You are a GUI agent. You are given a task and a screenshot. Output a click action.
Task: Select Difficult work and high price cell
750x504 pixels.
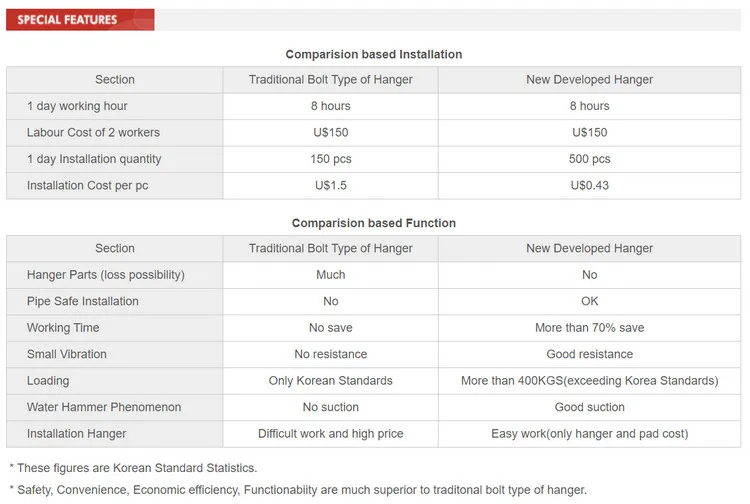[x=331, y=434]
